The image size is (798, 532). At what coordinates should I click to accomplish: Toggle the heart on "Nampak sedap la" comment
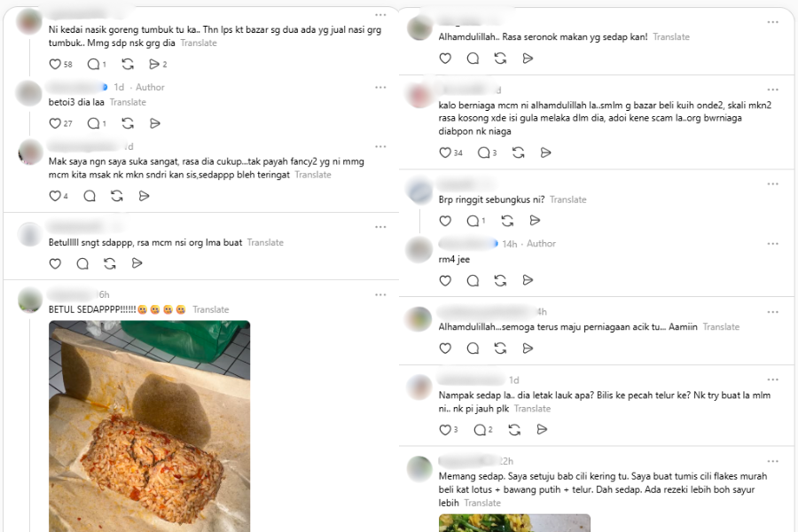444,429
